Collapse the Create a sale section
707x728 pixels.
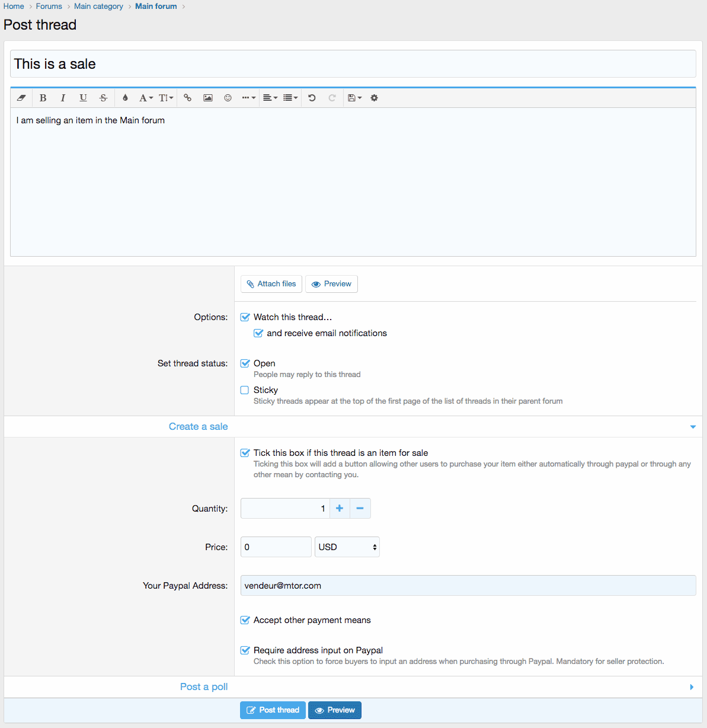click(693, 427)
